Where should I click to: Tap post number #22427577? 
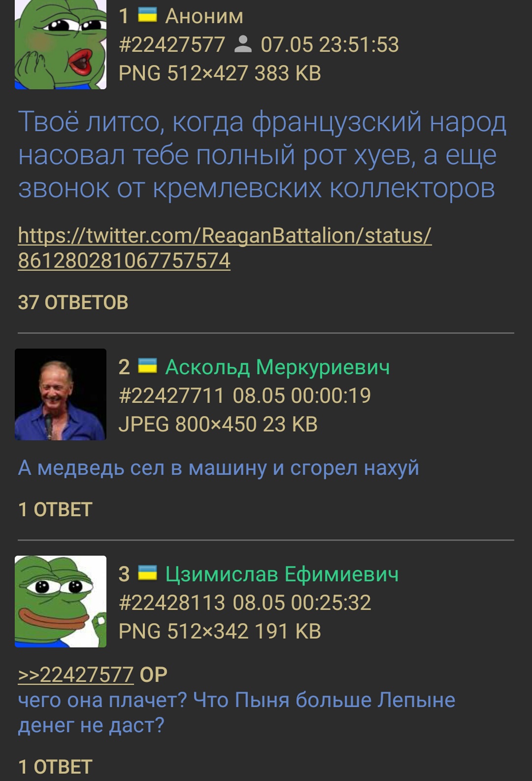172,45
